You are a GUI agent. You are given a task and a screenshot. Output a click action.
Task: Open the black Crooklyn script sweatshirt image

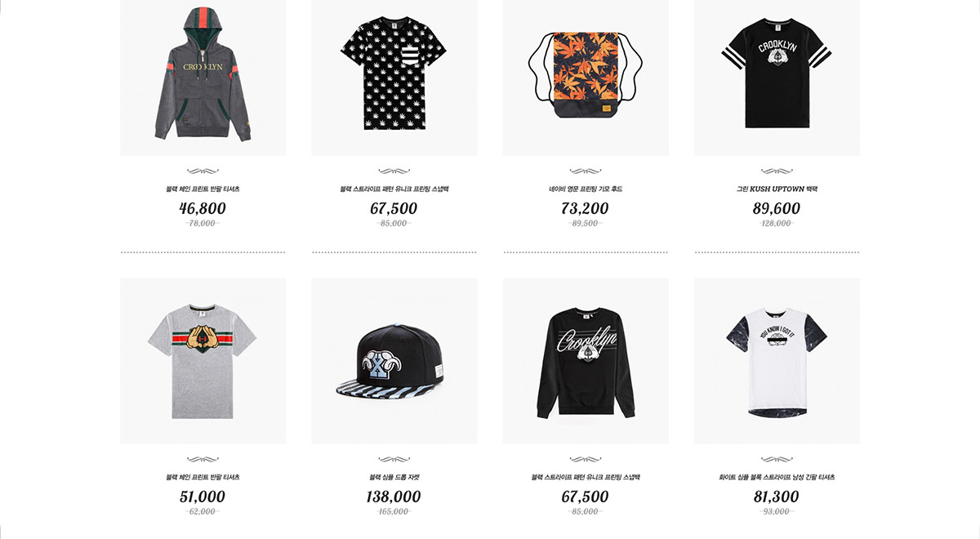(586, 361)
